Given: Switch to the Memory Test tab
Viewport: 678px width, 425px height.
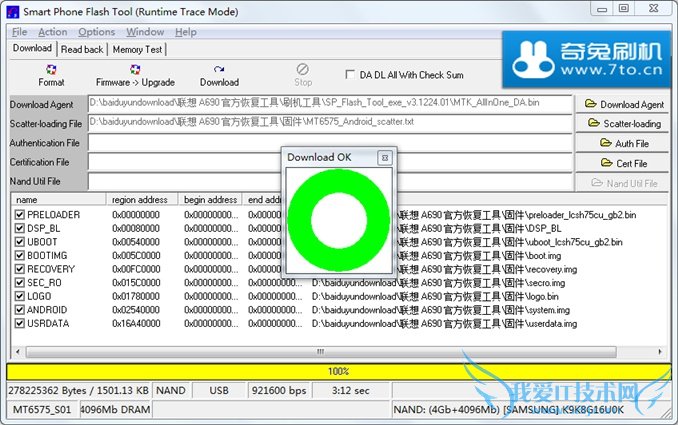Looking at the screenshot, I should [138, 49].
